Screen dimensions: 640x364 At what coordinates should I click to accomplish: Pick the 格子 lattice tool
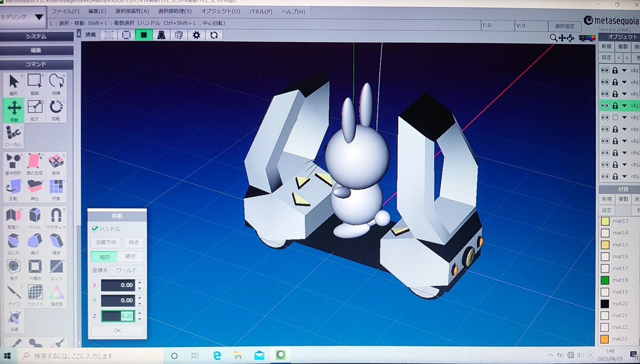point(14,269)
